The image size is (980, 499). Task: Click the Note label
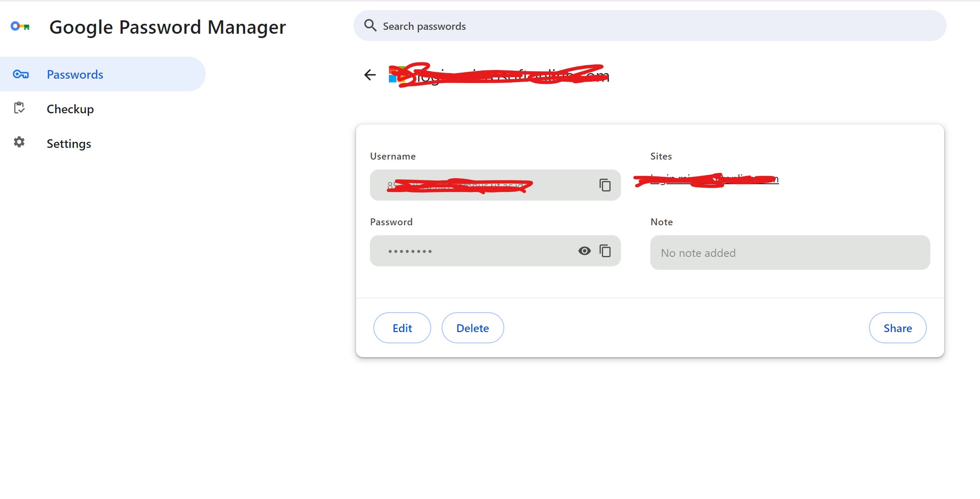tap(662, 222)
